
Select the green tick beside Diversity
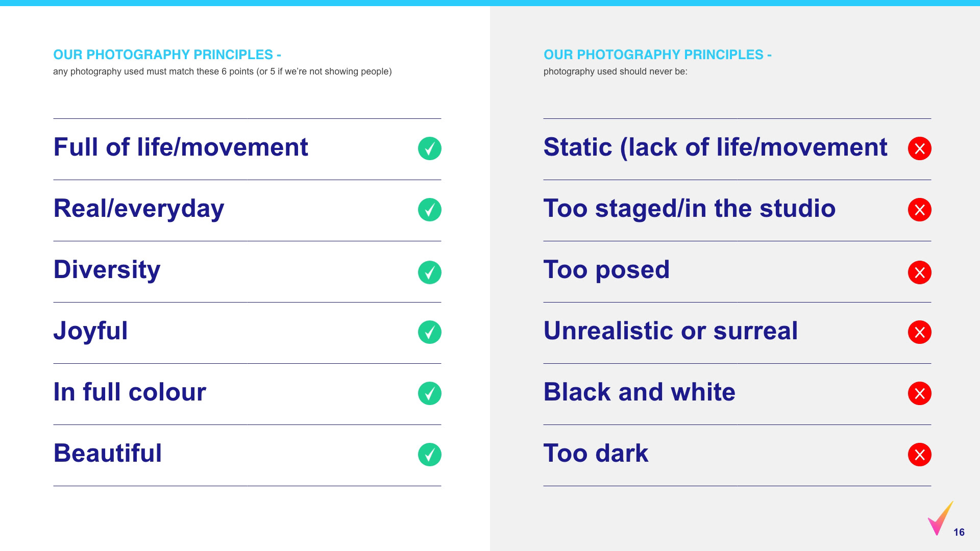[x=429, y=272]
